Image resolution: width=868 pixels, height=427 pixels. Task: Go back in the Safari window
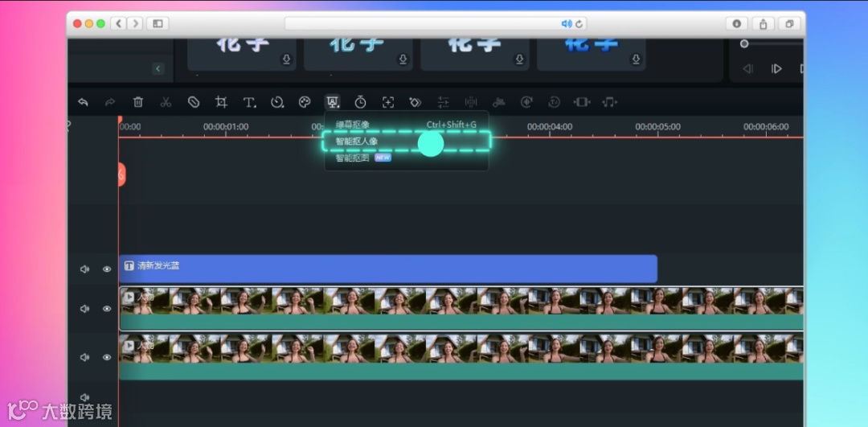tap(118, 24)
